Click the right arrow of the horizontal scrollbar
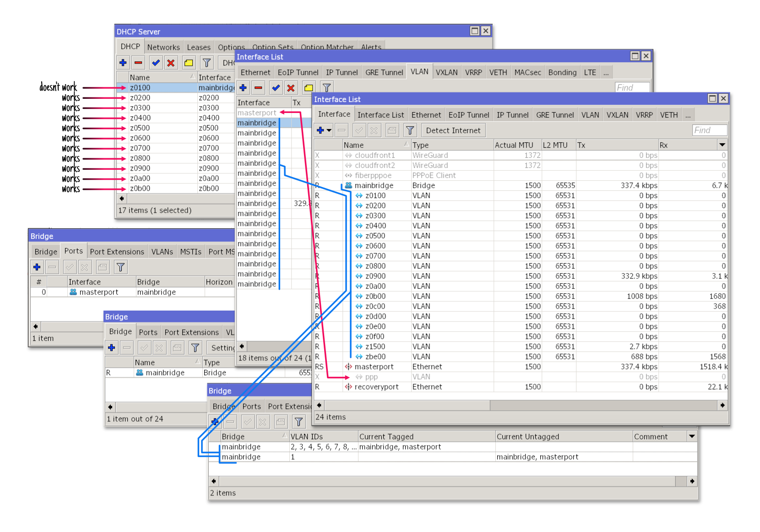Image resolution: width=760 pixels, height=532 pixels. click(x=722, y=405)
